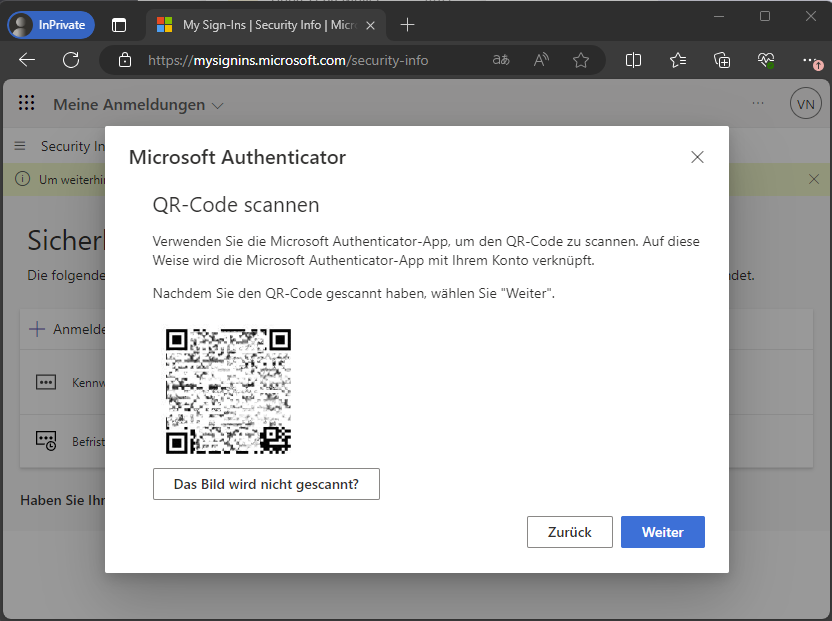Screen dimensions: 832x621
Task: Click the QR code image
Action: (x=228, y=390)
